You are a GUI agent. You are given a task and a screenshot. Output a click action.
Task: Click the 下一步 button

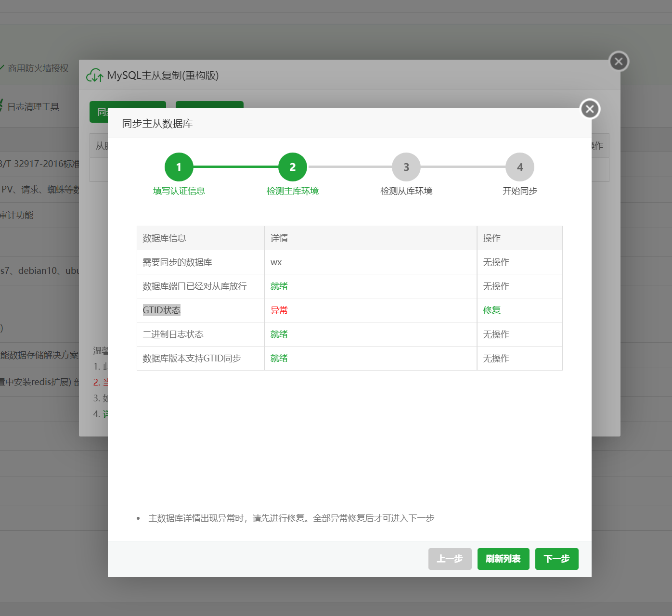click(557, 559)
